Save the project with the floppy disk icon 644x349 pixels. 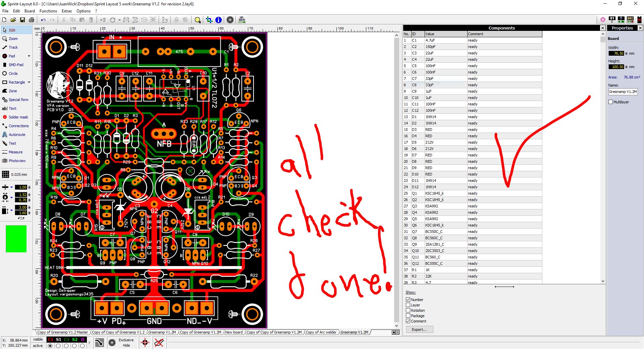coord(22,20)
